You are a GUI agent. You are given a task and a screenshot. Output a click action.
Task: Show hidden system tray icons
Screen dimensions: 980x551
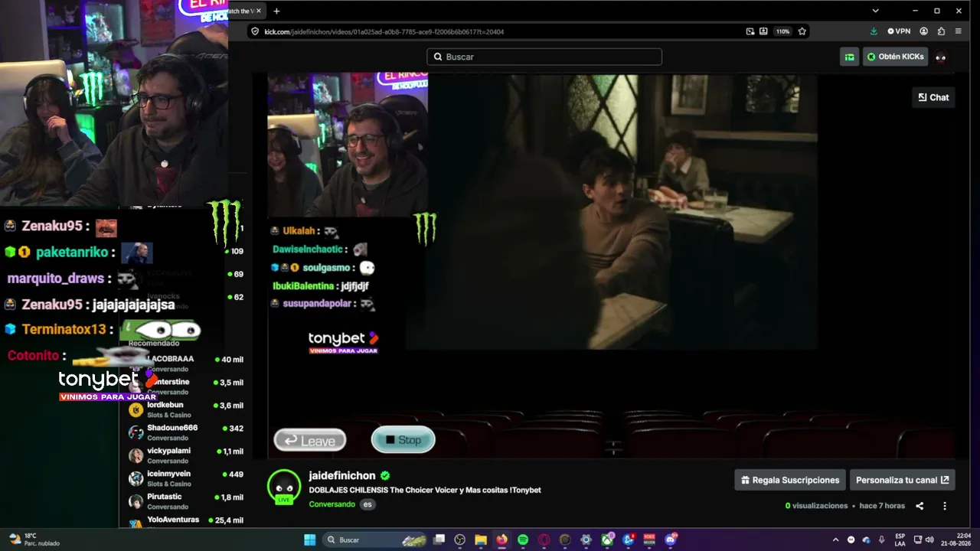(835, 540)
